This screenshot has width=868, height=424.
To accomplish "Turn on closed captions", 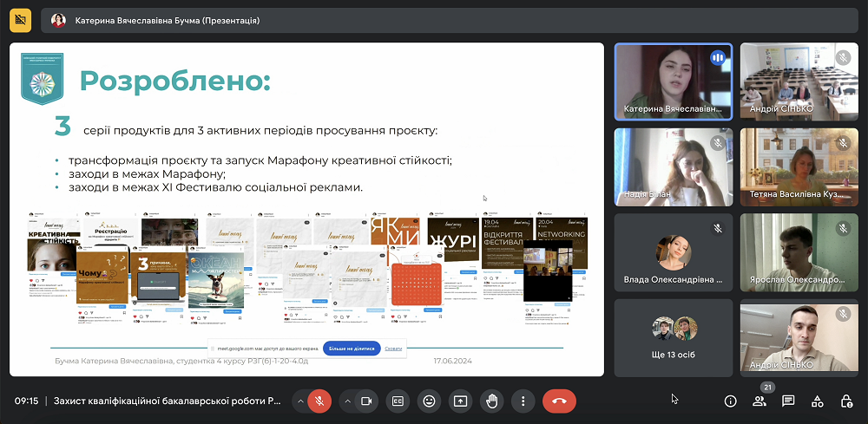I will click(398, 401).
